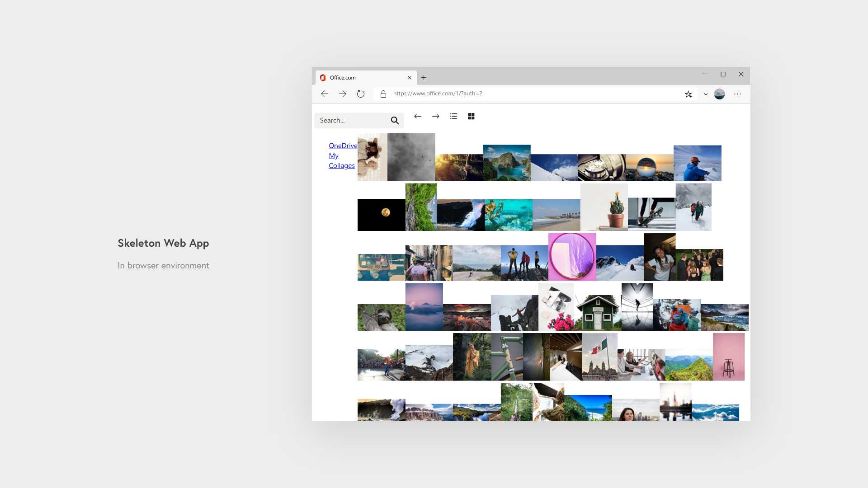Go to the next page using the in-app right arrow
Viewport: 868px width, 488px height.
tap(436, 117)
